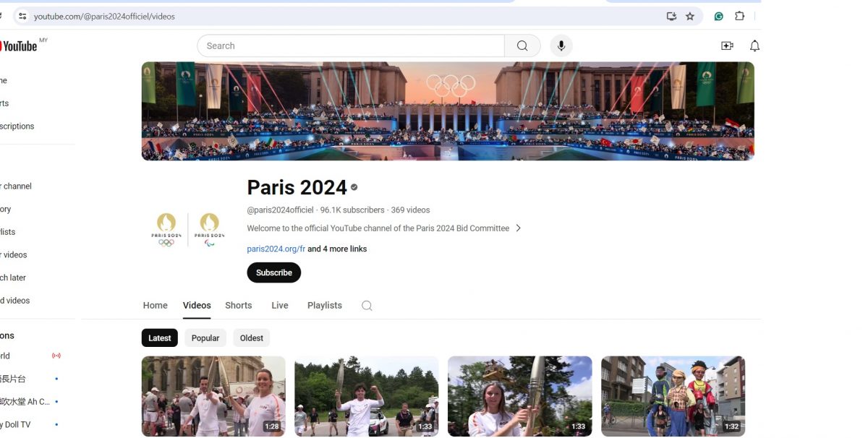
Task: Click the browser address bar URL
Action: tap(104, 16)
